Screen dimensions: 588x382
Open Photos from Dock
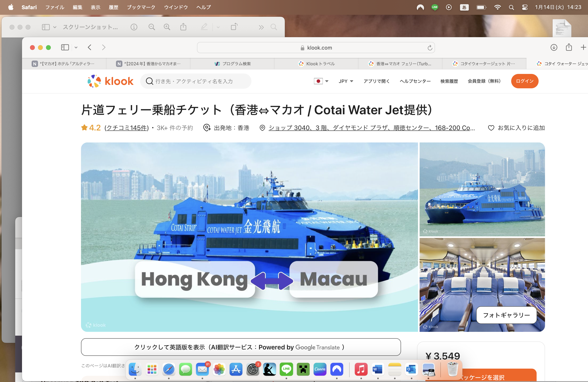tap(219, 369)
